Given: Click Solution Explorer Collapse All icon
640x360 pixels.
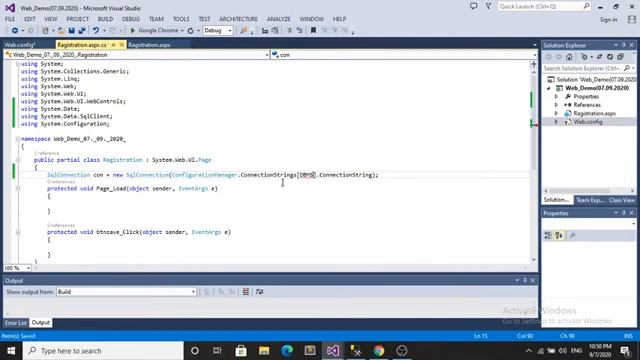Looking at the screenshot, I should (x=620, y=57).
